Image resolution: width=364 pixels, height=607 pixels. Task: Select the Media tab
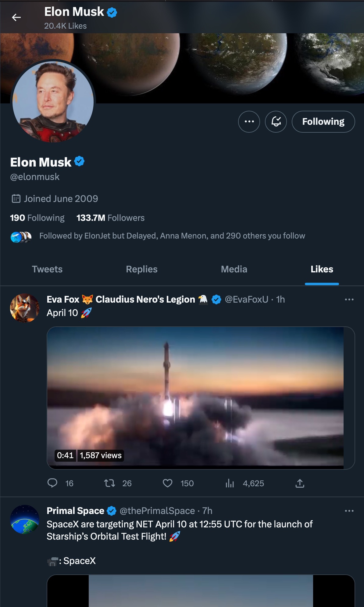[234, 269]
